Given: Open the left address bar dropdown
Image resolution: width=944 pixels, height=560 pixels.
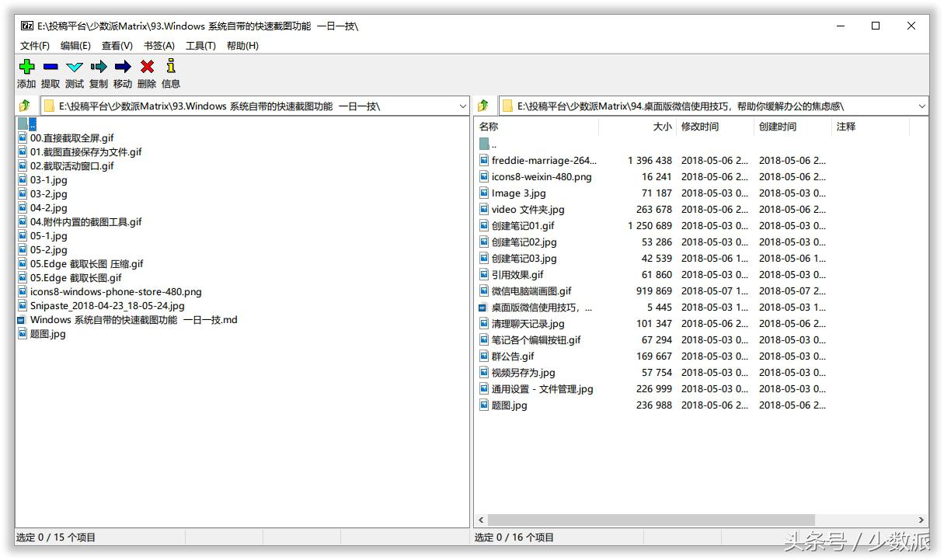Looking at the screenshot, I should pyautogui.click(x=463, y=105).
